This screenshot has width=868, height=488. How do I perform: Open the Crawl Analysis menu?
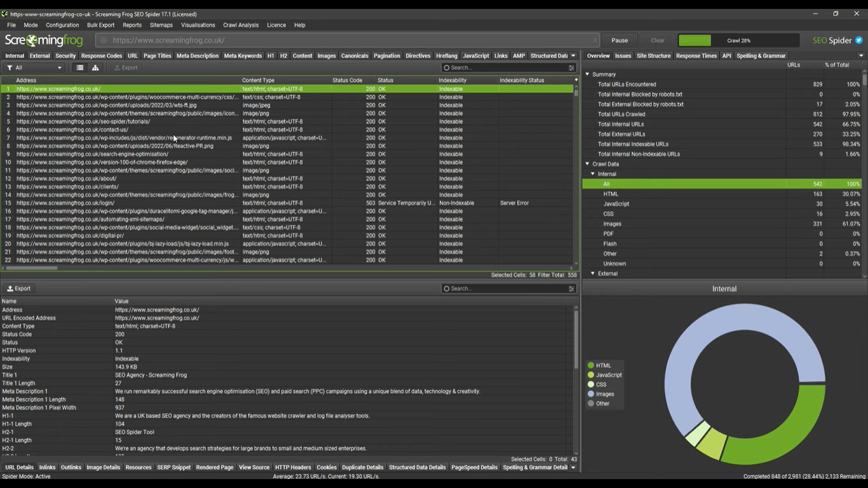click(241, 25)
